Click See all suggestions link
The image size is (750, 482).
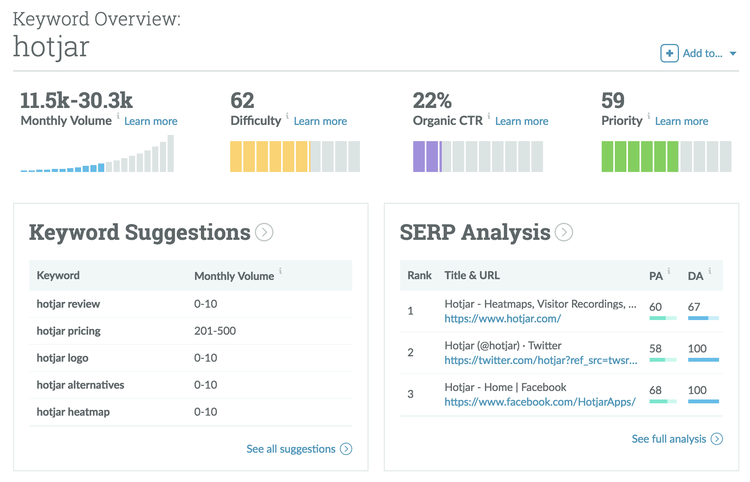point(291,449)
